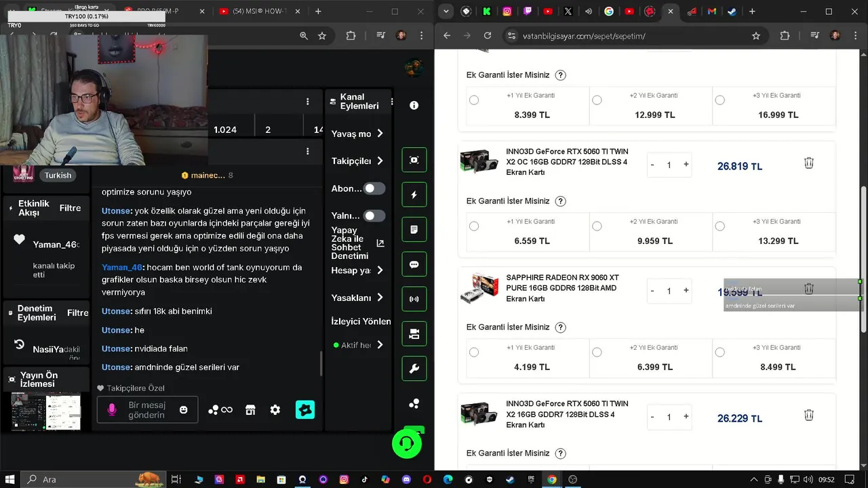Viewport: 868px width, 488px height.
Task: Open Discord from the taskbar
Action: [x=406, y=479]
